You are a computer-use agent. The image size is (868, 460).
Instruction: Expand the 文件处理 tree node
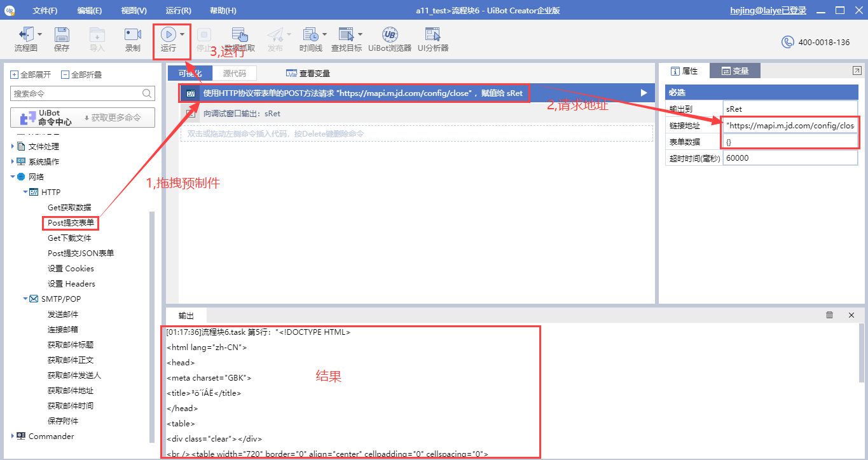[x=13, y=147]
